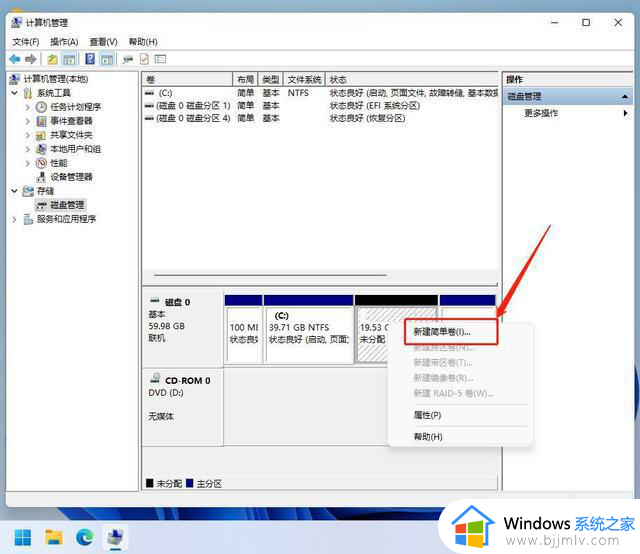Collapse the 磁盘管理 actions section arrow
The height and width of the screenshot is (554, 640).
[x=624, y=97]
